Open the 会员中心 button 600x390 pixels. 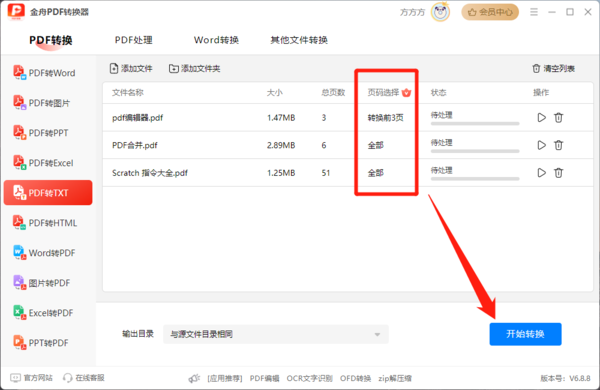(490, 12)
